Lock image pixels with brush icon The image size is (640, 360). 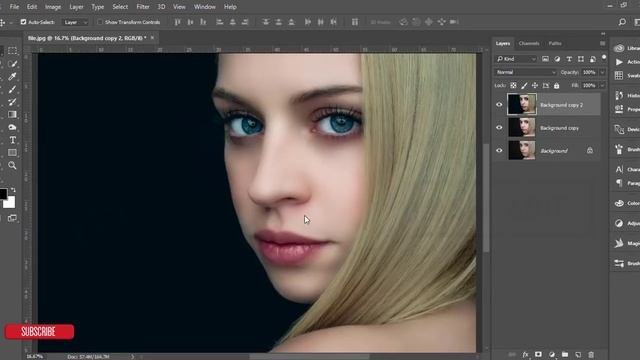(524, 86)
